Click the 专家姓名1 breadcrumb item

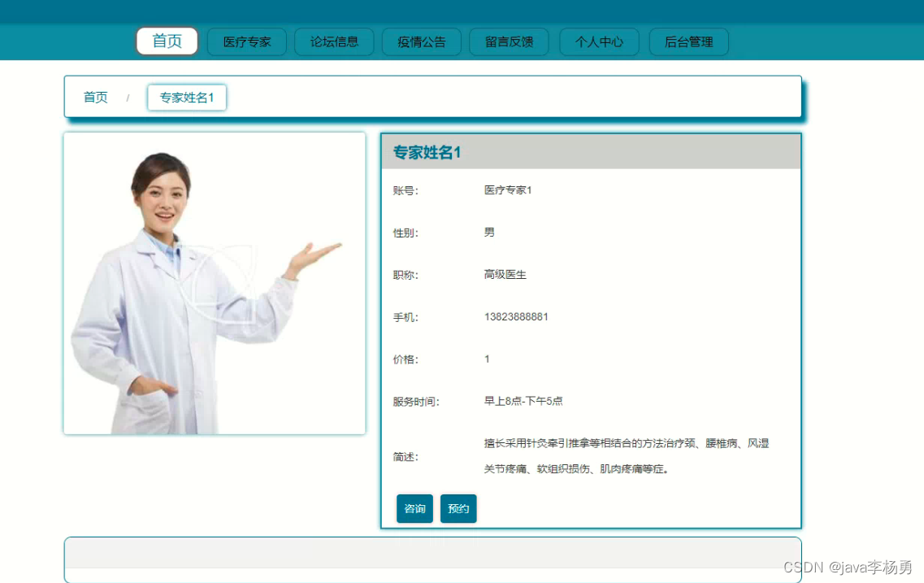187,98
